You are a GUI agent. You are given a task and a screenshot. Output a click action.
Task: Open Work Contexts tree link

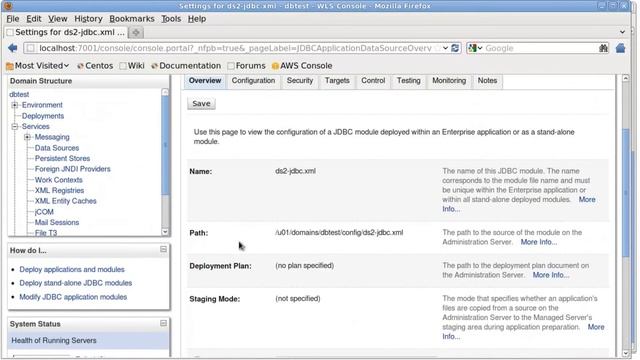click(58, 180)
